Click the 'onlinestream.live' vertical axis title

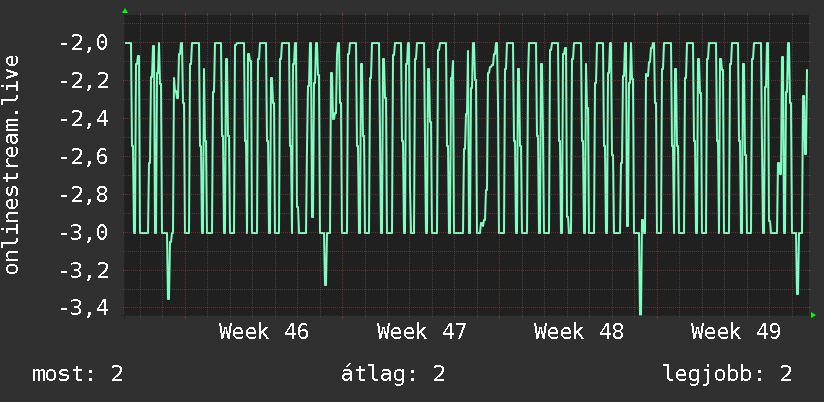[12, 164]
